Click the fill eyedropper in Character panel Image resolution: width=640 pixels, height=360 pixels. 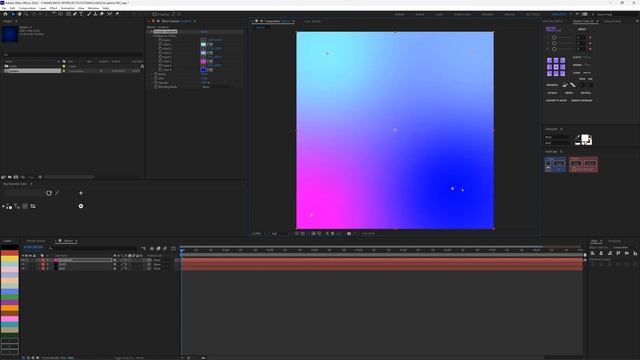point(578,138)
